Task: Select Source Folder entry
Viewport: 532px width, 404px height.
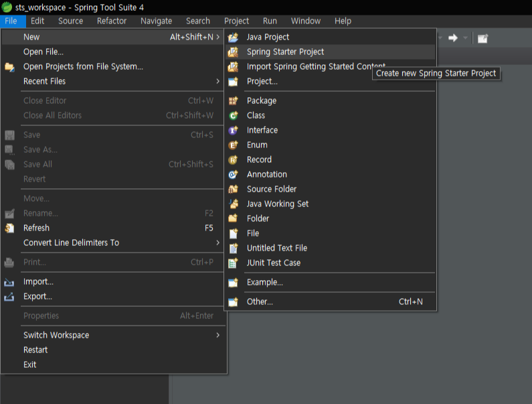Action: (x=330, y=189)
